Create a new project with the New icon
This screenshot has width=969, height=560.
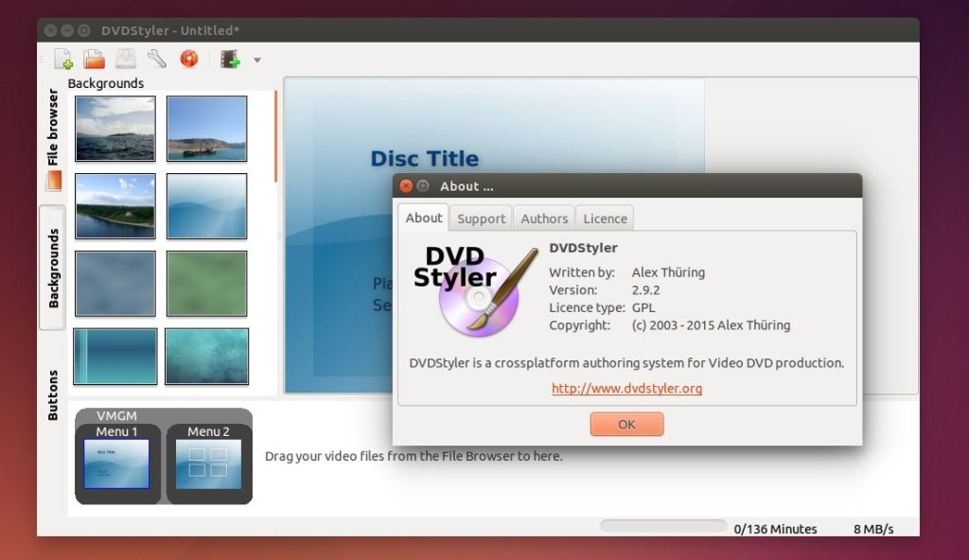63,60
